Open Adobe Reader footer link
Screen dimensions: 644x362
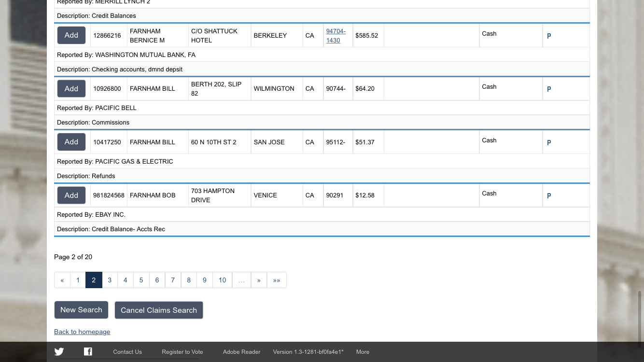[x=242, y=352]
